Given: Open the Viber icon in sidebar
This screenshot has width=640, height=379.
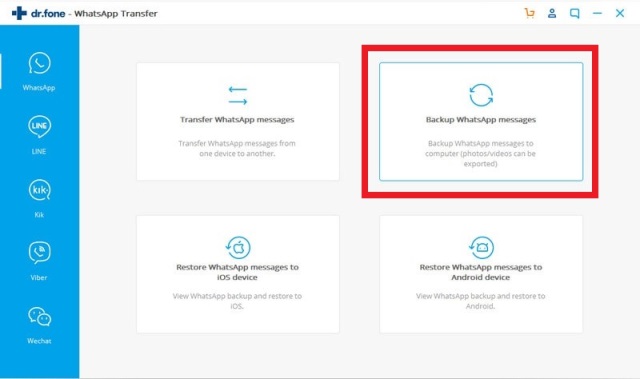Looking at the screenshot, I should [x=40, y=253].
